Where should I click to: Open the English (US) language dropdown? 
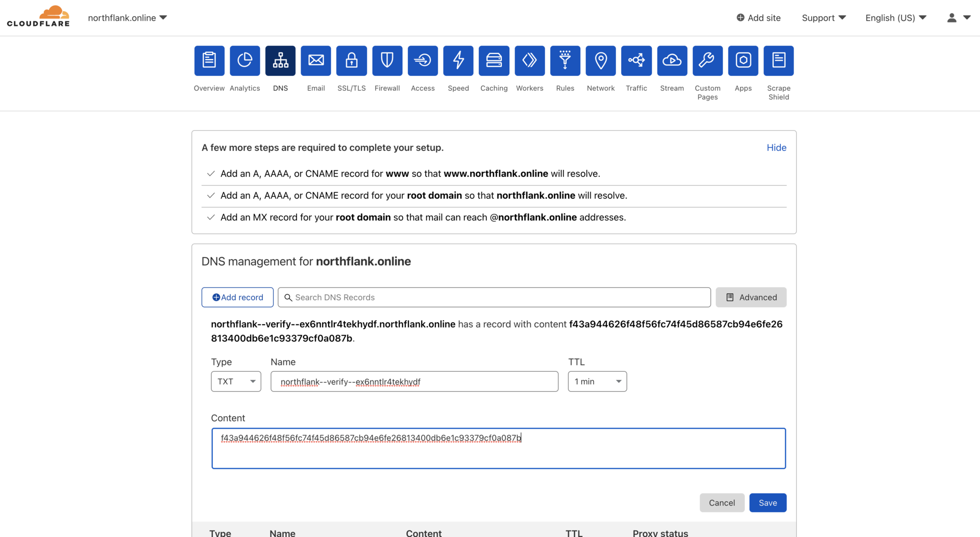[x=896, y=18]
